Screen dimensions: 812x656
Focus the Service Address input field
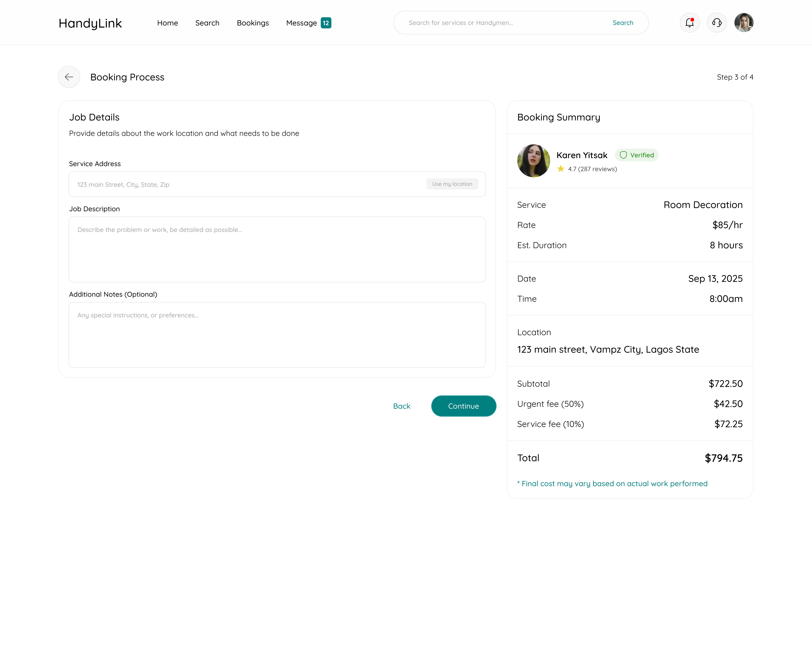[x=246, y=184]
